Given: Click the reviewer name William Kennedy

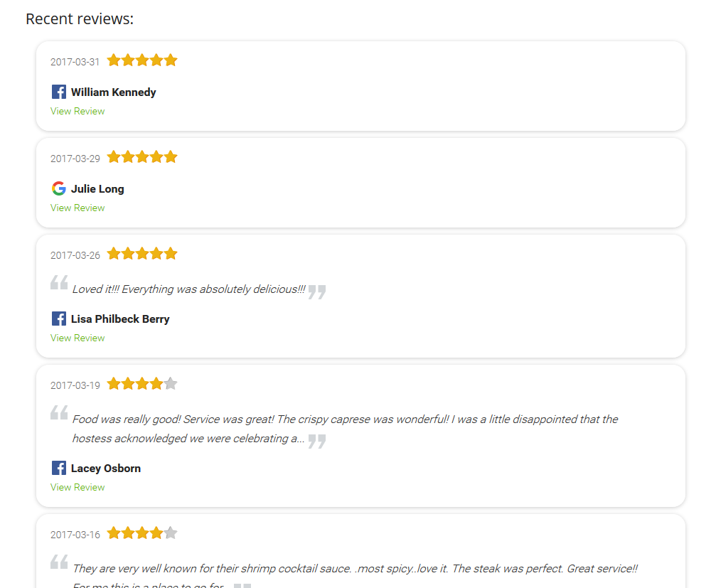Looking at the screenshot, I should (x=114, y=92).
